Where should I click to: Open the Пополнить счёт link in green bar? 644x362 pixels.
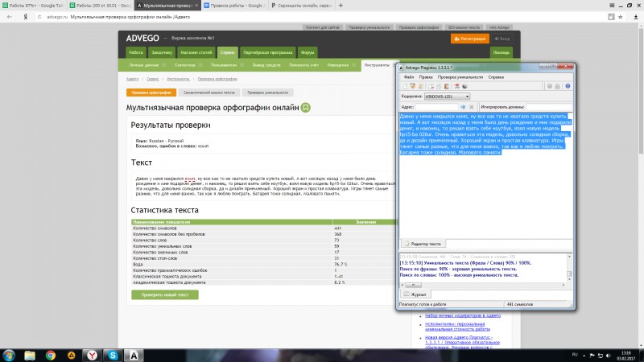tap(304, 65)
